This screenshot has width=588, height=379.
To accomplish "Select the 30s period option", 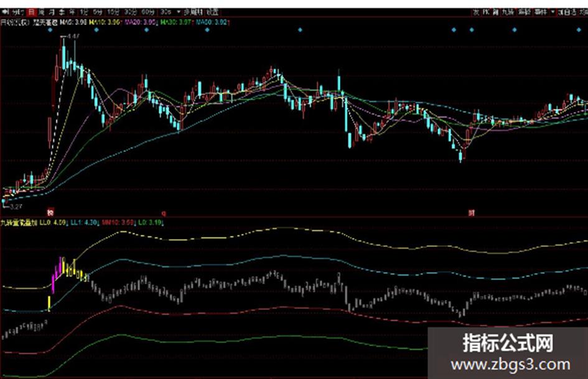I will (166, 12).
